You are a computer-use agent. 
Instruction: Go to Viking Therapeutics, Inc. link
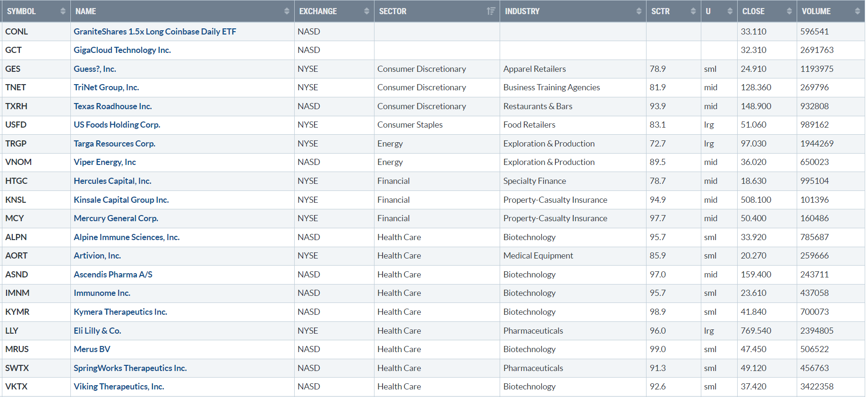[x=119, y=387]
